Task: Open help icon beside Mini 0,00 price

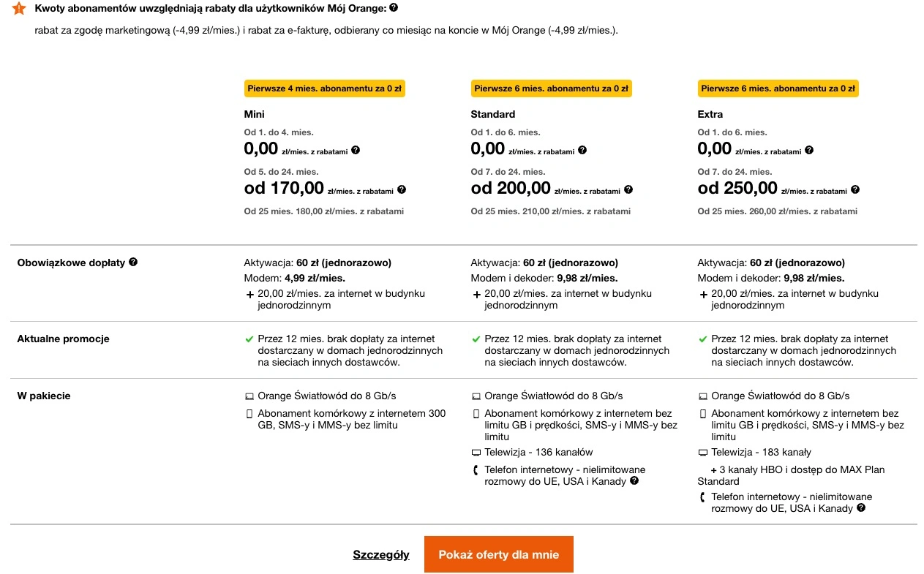Action: [356, 150]
